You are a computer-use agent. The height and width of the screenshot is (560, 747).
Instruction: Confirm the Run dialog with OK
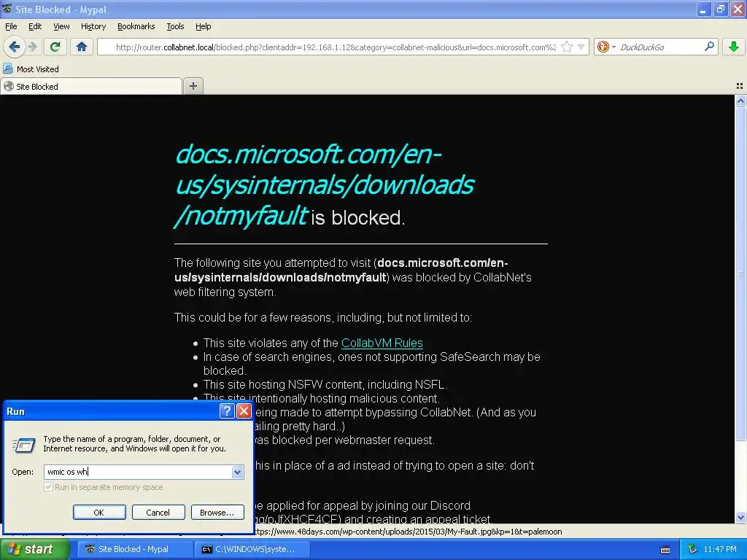click(x=99, y=513)
